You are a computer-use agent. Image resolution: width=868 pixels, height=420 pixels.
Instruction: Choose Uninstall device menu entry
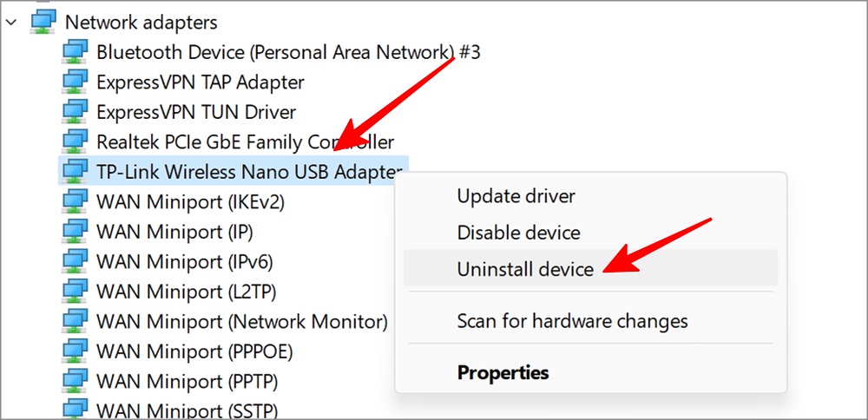click(525, 269)
